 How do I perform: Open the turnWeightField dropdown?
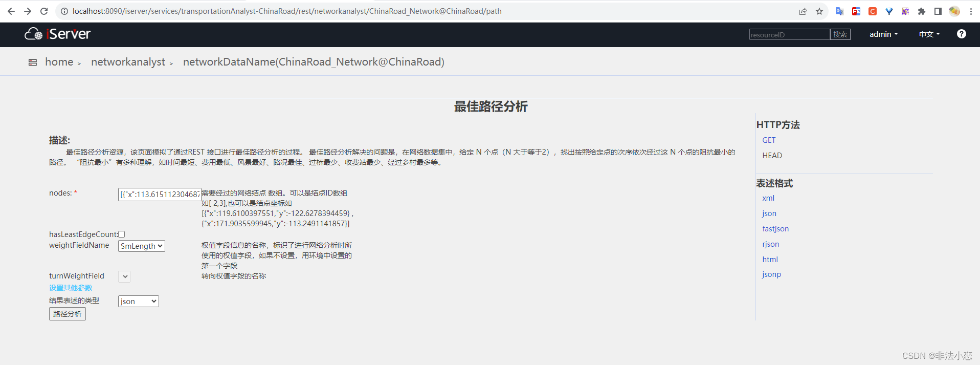[124, 276]
